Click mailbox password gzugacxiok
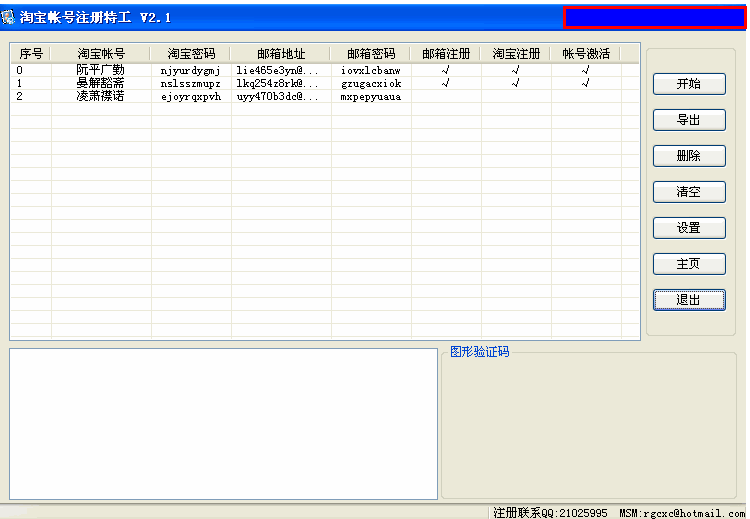The height and width of the screenshot is (519, 750). [x=371, y=84]
